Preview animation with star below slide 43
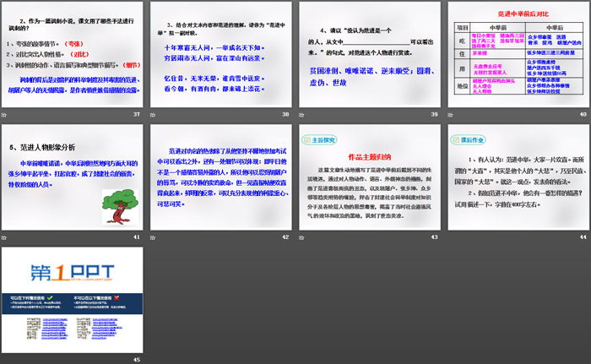The image size is (591, 364). [301, 237]
